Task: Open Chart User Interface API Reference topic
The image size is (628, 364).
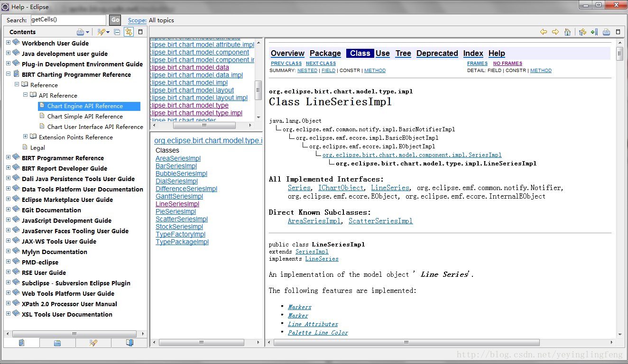Action: coord(95,127)
